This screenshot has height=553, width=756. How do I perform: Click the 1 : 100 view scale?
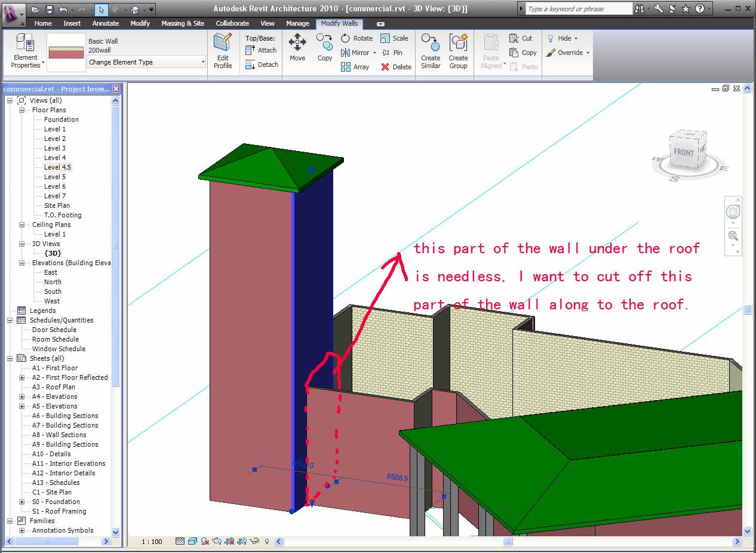click(x=152, y=542)
